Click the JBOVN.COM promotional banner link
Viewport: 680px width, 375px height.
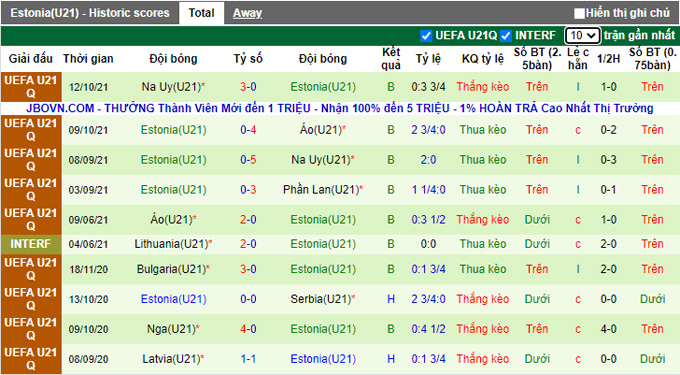point(340,108)
